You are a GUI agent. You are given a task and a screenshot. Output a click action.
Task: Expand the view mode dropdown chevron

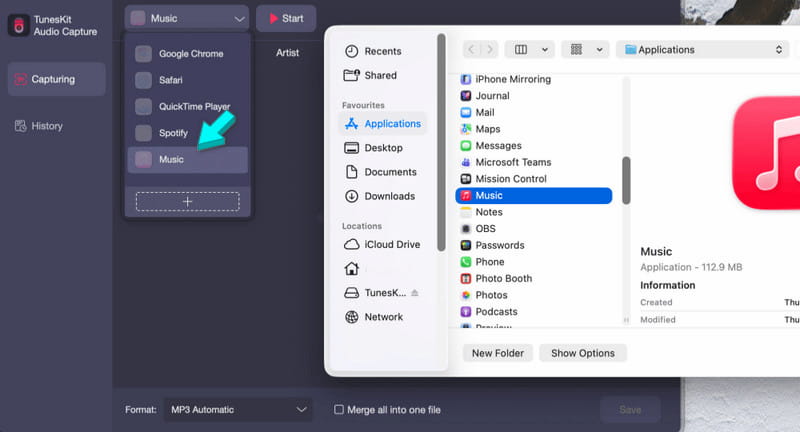545,49
